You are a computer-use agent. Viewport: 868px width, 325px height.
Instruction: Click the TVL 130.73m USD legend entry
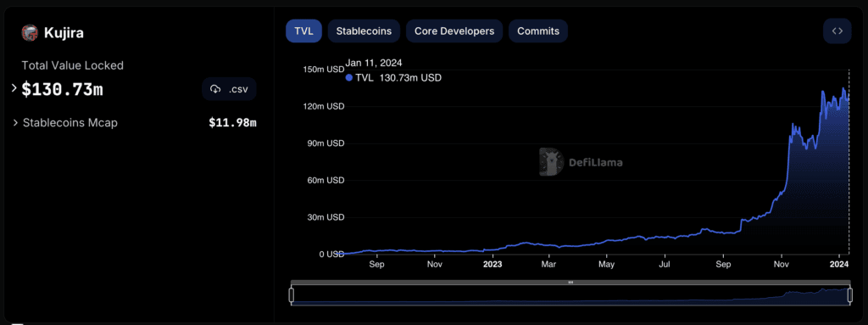[393, 78]
